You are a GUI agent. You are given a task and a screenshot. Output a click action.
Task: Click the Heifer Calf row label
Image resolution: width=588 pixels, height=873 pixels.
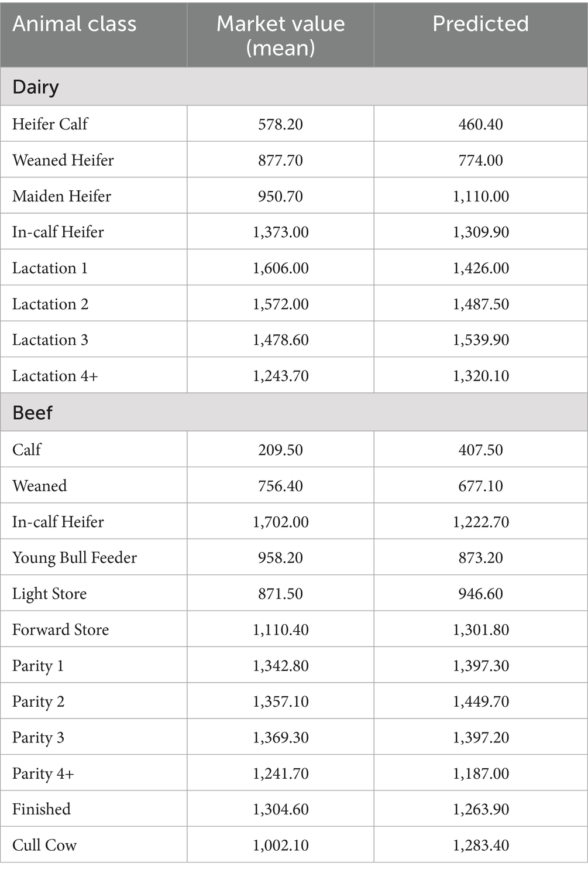pyautogui.click(x=50, y=124)
